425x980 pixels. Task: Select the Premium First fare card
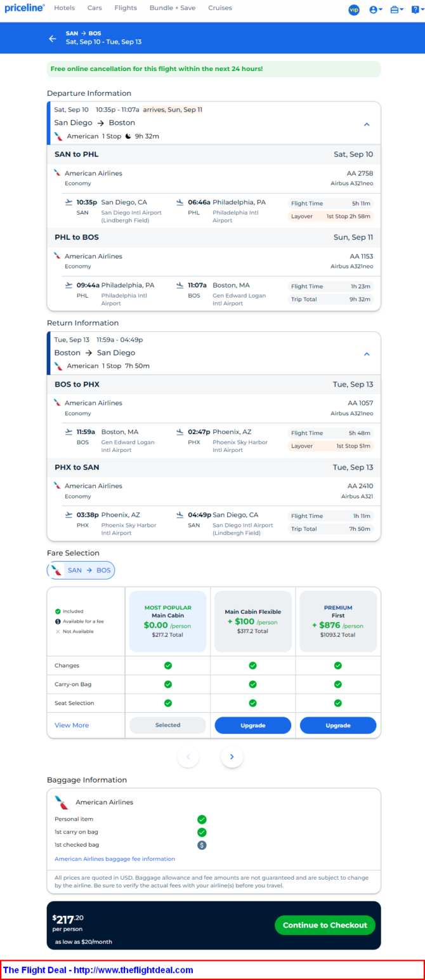click(x=338, y=621)
